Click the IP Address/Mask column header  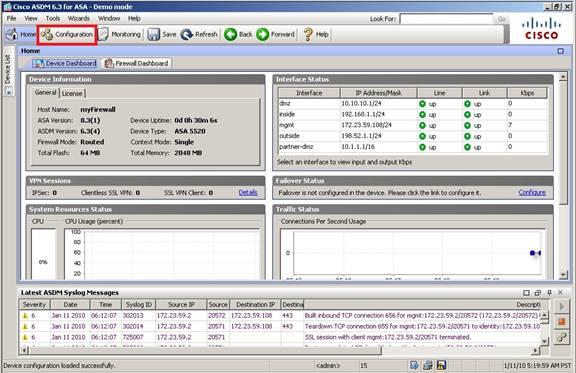378,93
